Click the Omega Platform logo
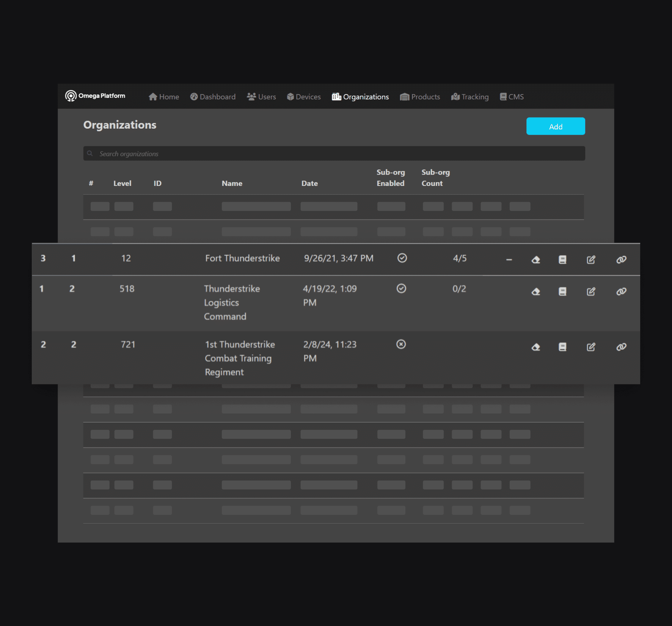This screenshot has height=626, width=672. tap(95, 96)
